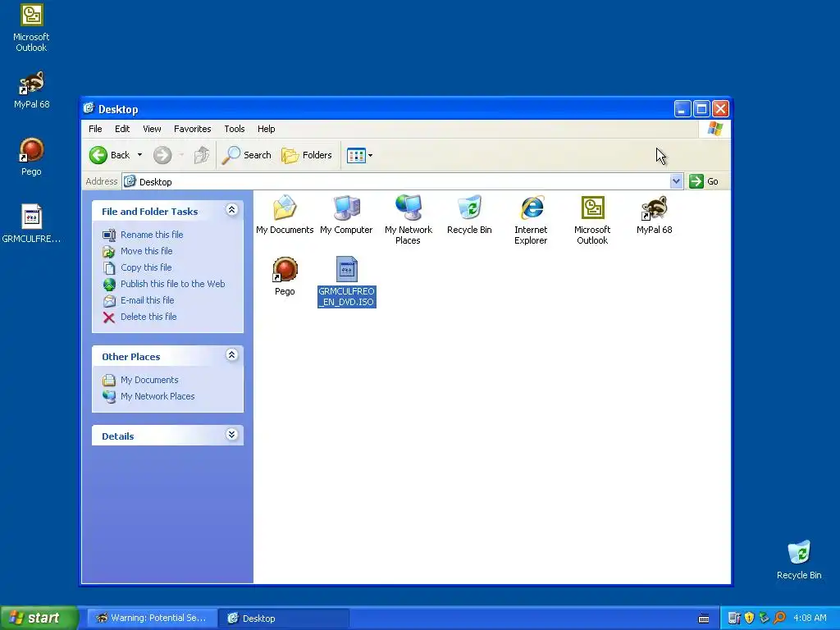
Task: Open the Favorites menu
Action: point(192,129)
